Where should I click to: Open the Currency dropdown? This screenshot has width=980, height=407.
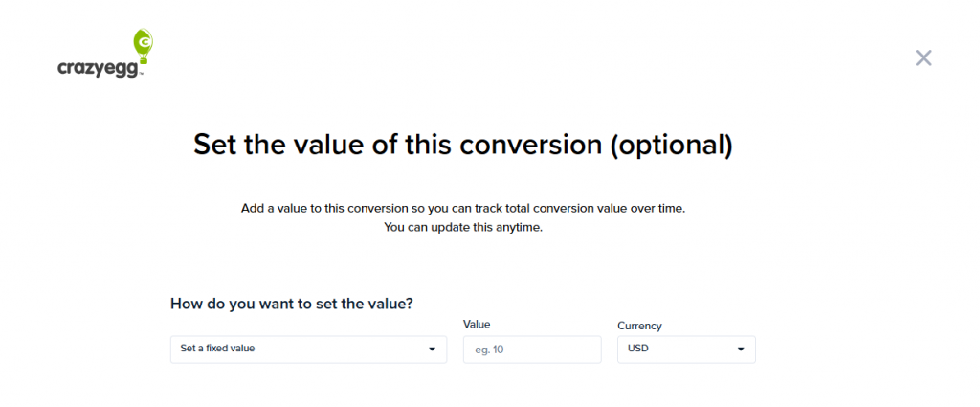[x=686, y=350]
